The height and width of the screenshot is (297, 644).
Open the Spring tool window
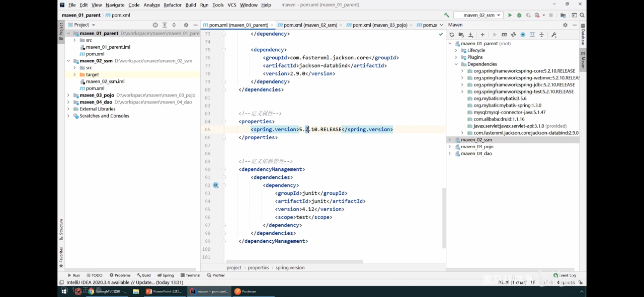(x=165, y=275)
